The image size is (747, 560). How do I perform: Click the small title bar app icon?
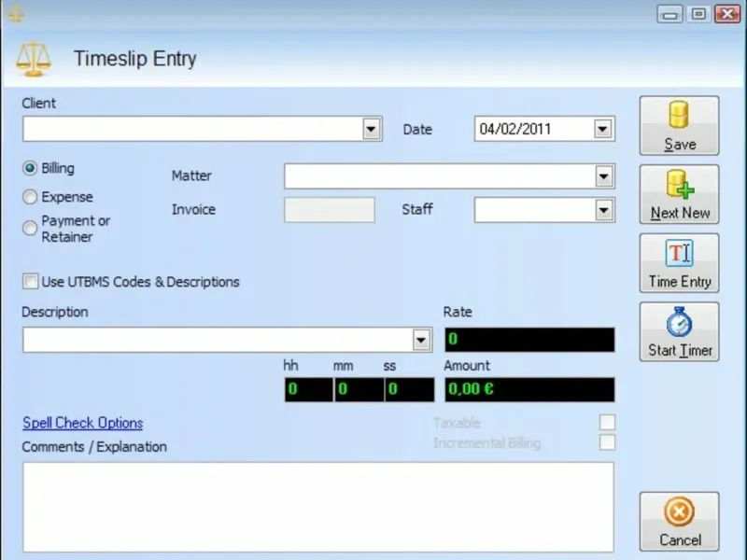coord(16,13)
